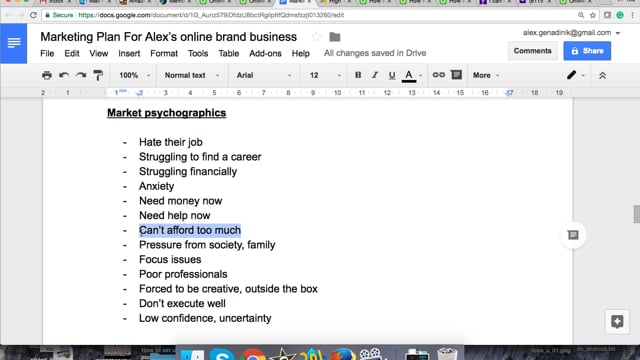Click the blue Share button
This screenshot has height=360, width=640.
[x=587, y=51]
